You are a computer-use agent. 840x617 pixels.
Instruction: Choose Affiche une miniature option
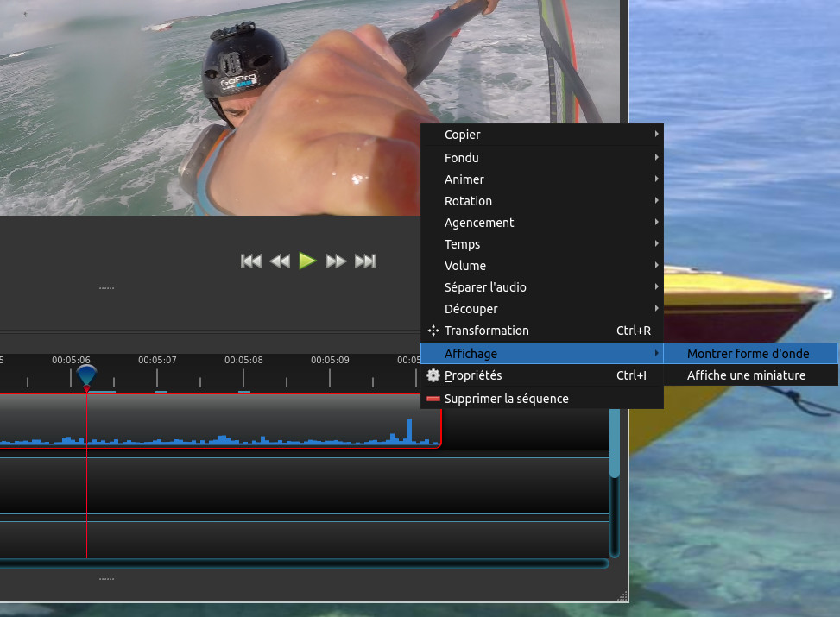pyautogui.click(x=746, y=375)
